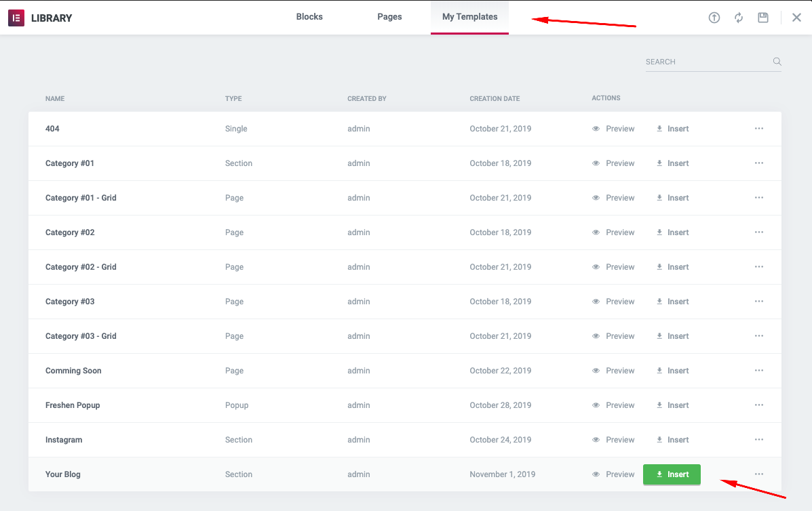The width and height of the screenshot is (812, 511).
Task: Select the My Templates tab
Action: pyautogui.click(x=469, y=17)
